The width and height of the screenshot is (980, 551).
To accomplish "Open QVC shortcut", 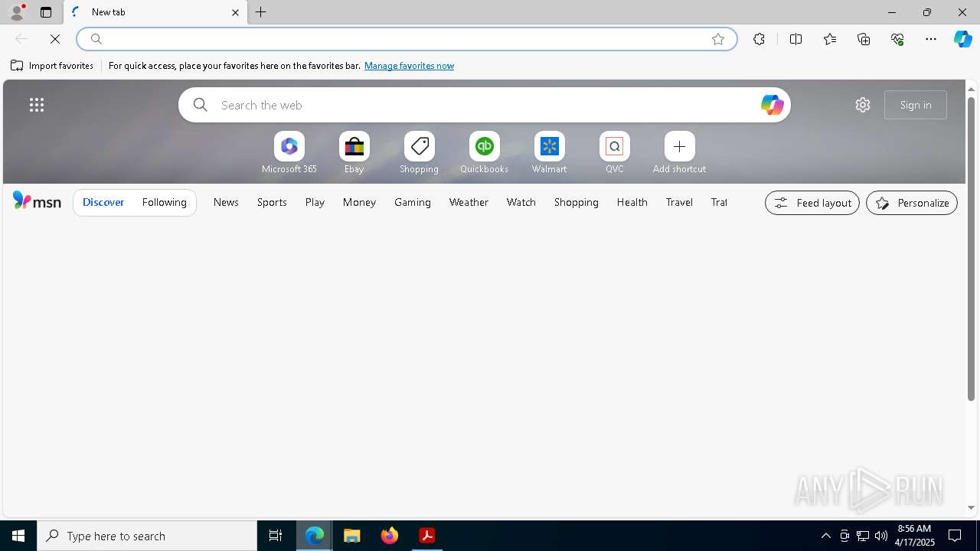I will coord(615,153).
